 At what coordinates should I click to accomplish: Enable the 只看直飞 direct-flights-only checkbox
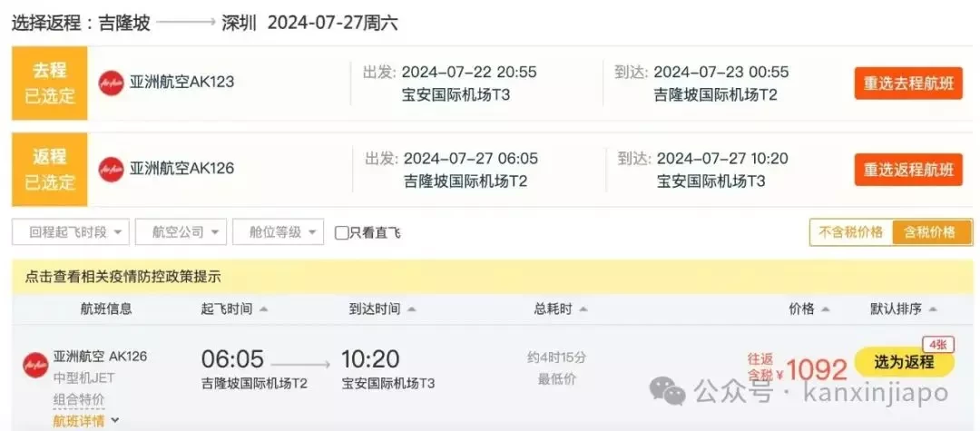[341, 233]
